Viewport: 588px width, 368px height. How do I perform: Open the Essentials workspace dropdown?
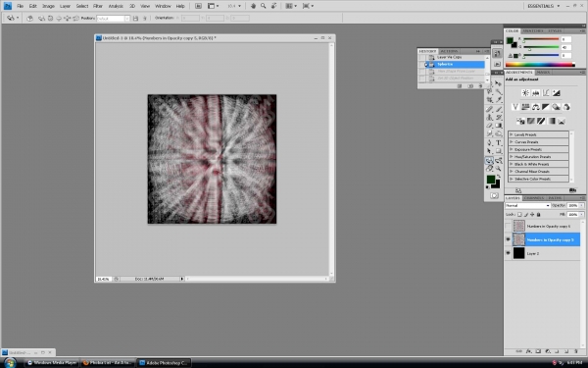(x=543, y=6)
